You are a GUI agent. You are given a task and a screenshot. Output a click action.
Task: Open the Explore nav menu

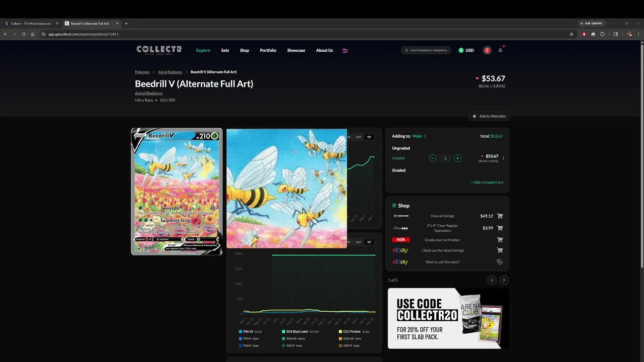[x=203, y=50]
